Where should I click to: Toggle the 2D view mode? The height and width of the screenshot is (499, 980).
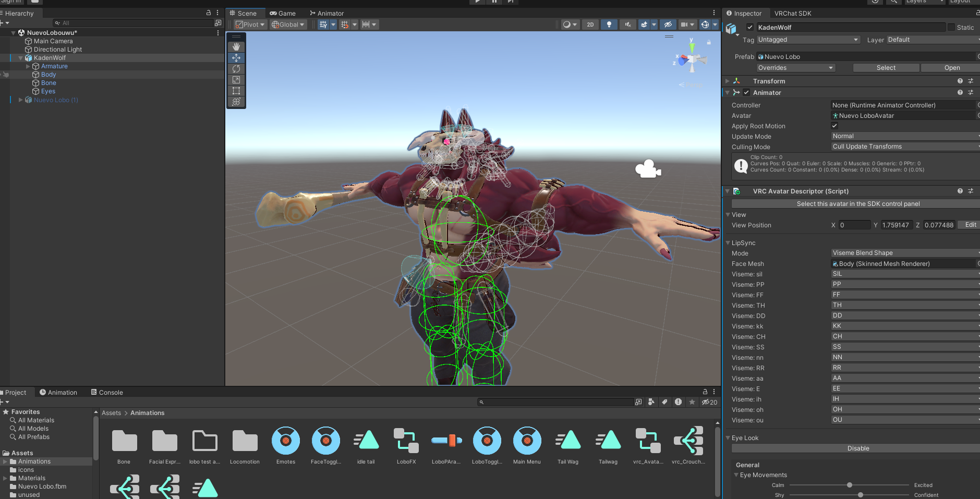pyautogui.click(x=590, y=25)
